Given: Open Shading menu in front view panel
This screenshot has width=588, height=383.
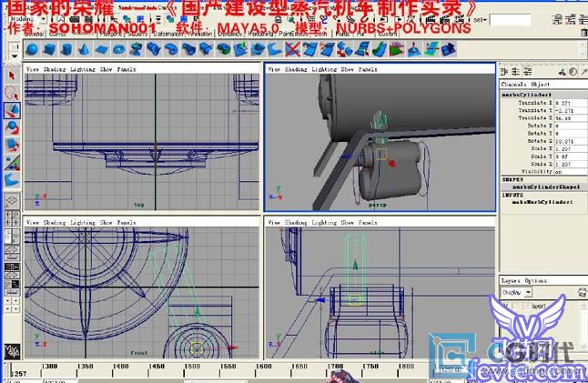Looking at the screenshot, I should point(55,223).
